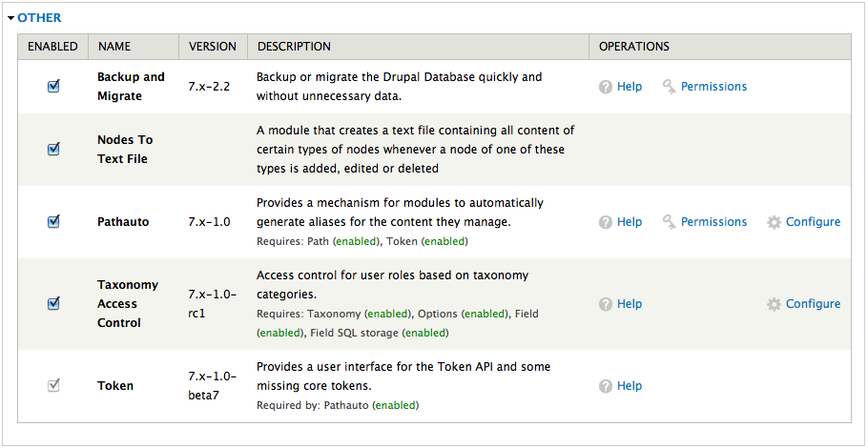Click the help icon in Token row
This screenshot has width=868, height=448.
pos(606,386)
